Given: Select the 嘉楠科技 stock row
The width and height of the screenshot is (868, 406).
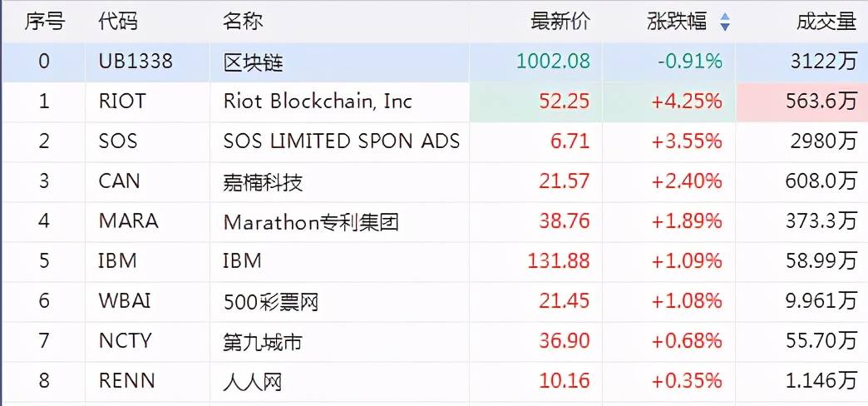Looking at the screenshot, I should click(434, 181).
